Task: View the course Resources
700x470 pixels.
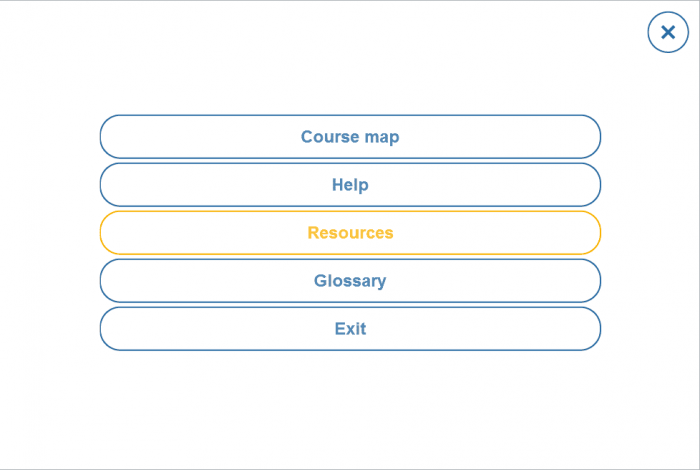Action: pyautogui.click(x=350, y=233)
